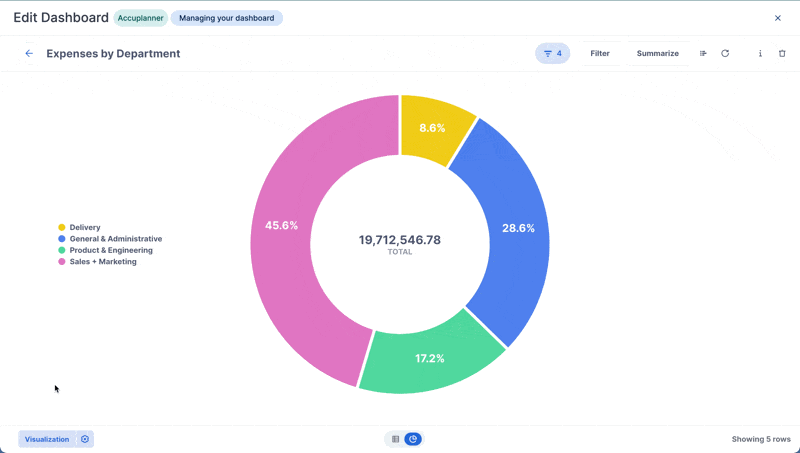800x453 pixels.
Task: Close the Edit Dashboard dialog
Action: coord(778,18)
